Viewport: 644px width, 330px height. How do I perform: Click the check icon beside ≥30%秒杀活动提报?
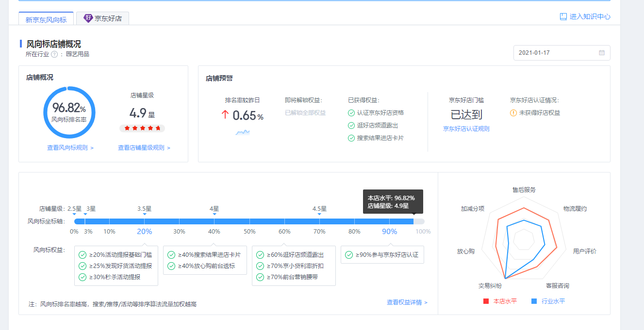click(83, 277)
